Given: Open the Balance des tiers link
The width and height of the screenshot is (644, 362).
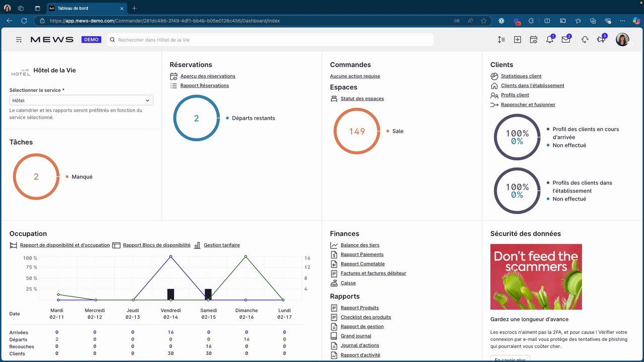Looking at the screenshot, I should pos(360,245).
